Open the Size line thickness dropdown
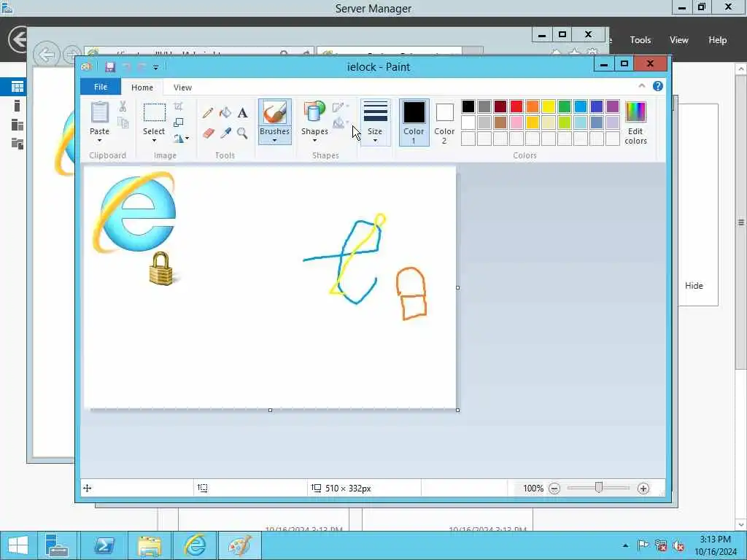Screen dimensions: 747x560 coord(376,122)
